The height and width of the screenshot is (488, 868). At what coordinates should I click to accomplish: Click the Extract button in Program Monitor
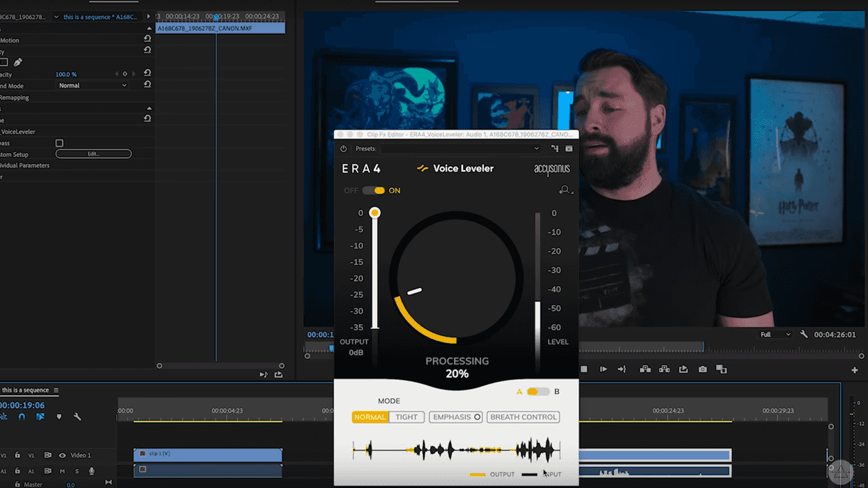664,369
